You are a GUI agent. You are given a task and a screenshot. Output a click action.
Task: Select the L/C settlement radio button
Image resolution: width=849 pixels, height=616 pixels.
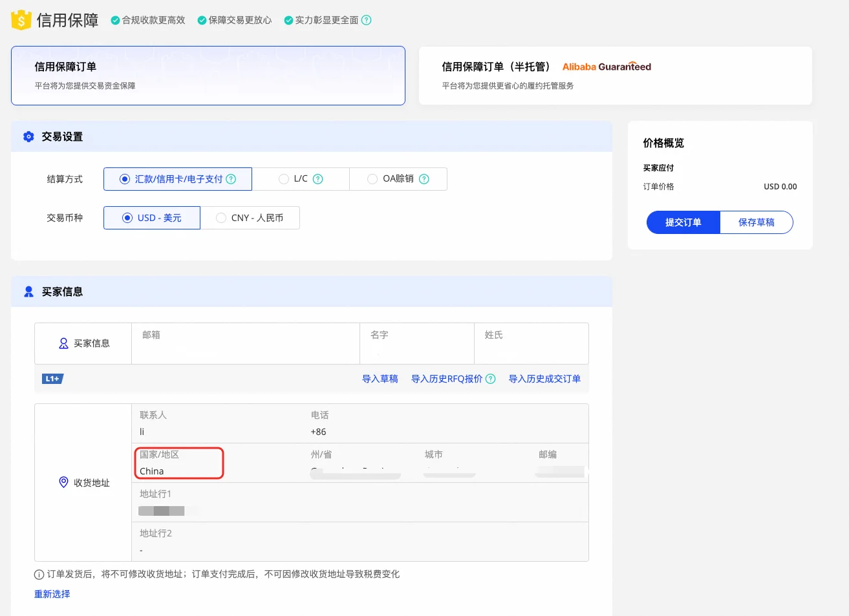(284, 179)
